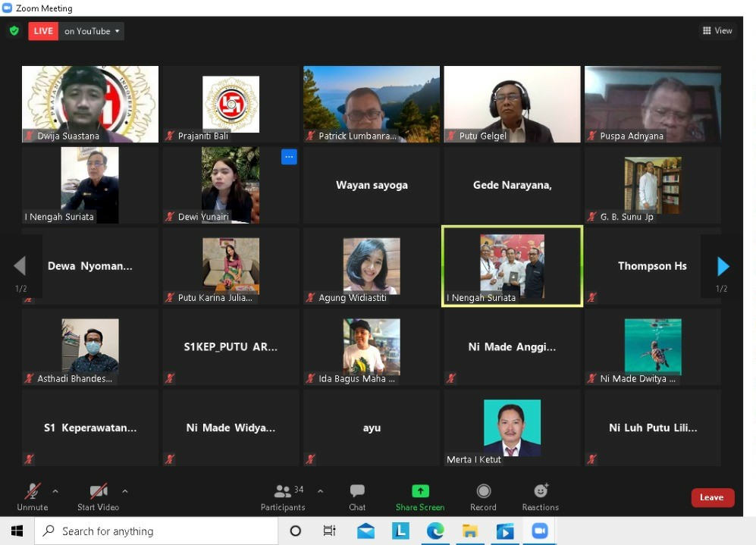Open the LIVE on YouTube dropdown
This screenshot has width=756, height=545.
tap(76, 31)
